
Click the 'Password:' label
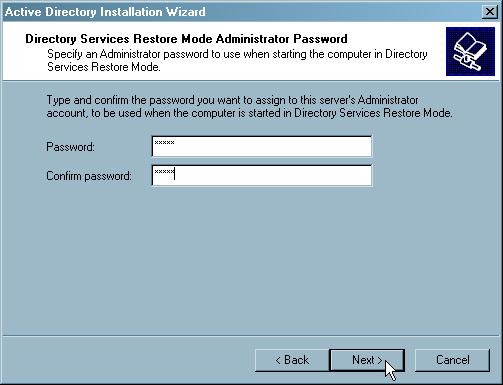point(70,147)
